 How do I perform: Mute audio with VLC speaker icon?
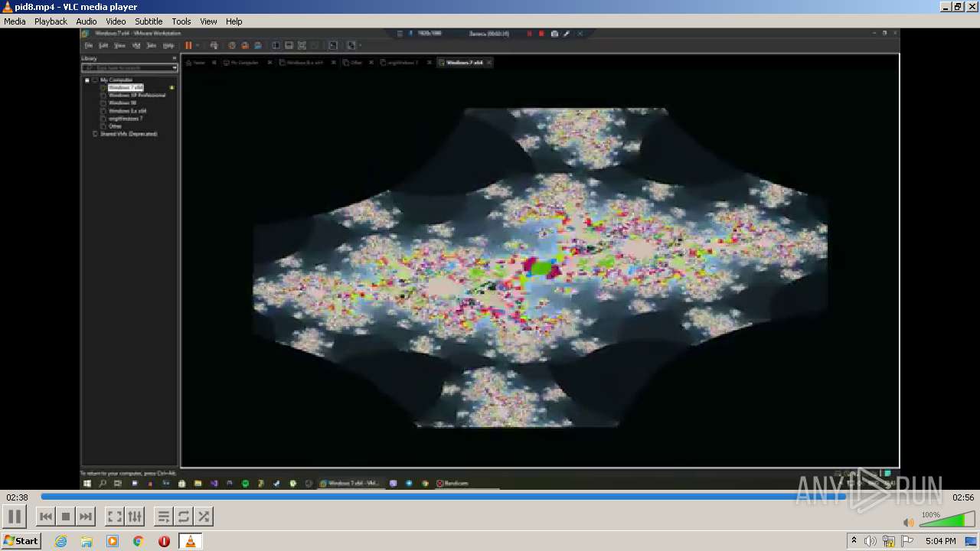pos(908,523)
